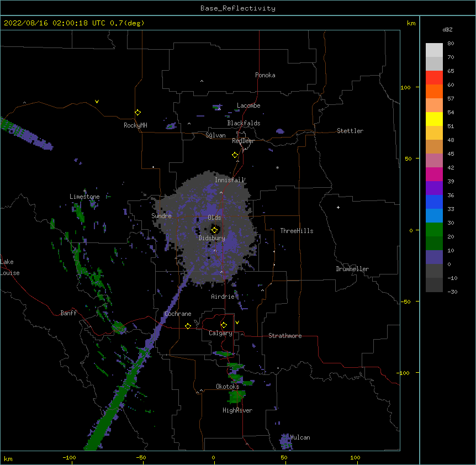Select the slate blue 10 dBZ legend swatch
Image resolution: width=476 pixels, height=465 pixels.
coord(434,257)
